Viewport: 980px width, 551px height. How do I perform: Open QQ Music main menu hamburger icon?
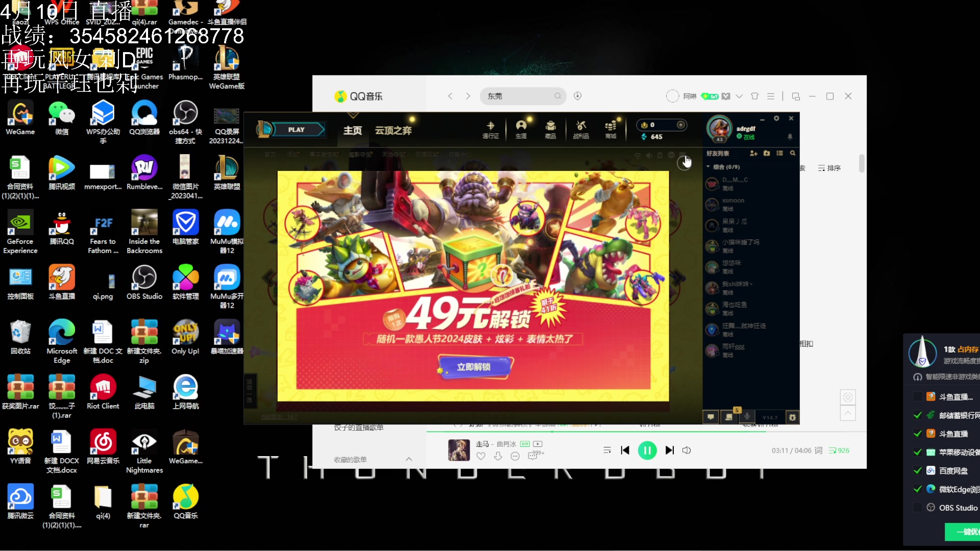(771, 96)
